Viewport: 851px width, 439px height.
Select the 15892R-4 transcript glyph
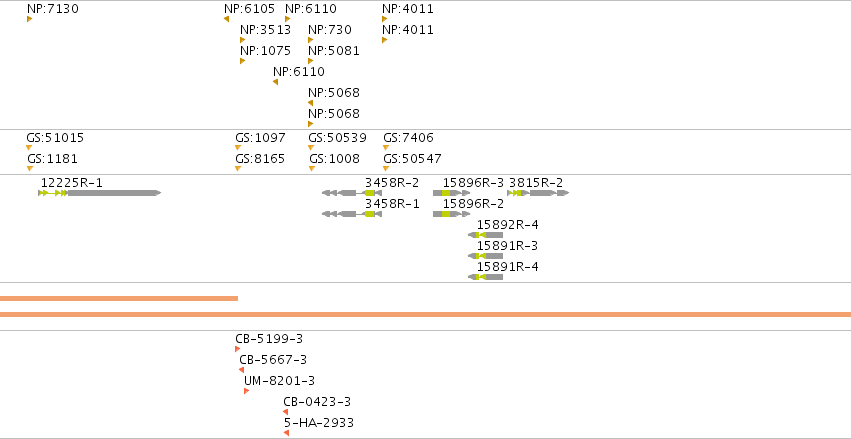tap(486, 235)
